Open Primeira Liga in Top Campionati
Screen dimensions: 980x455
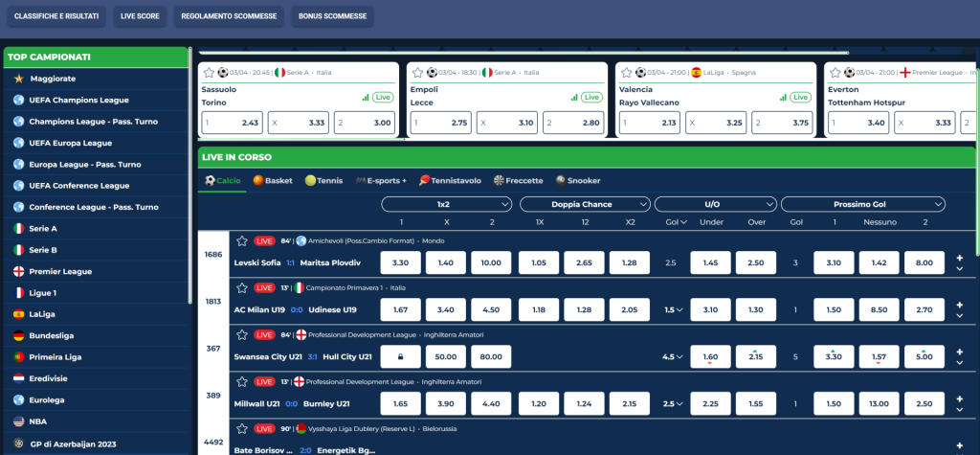[97, 356]
